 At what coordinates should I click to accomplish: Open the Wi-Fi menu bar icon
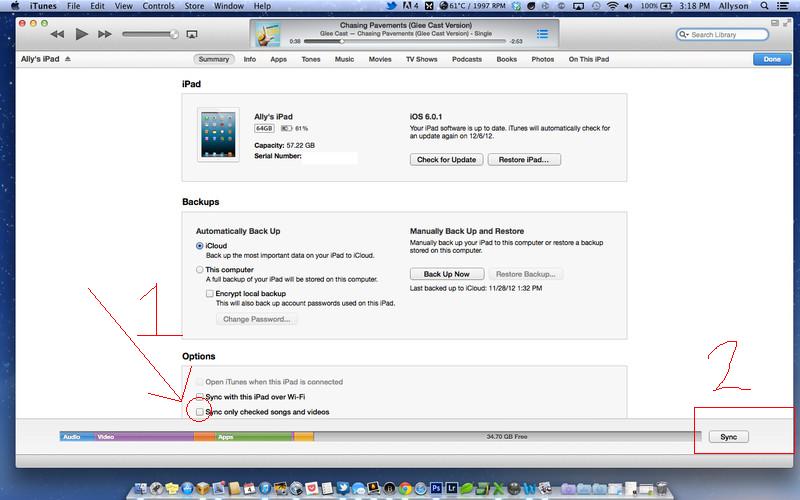point(612,6)
